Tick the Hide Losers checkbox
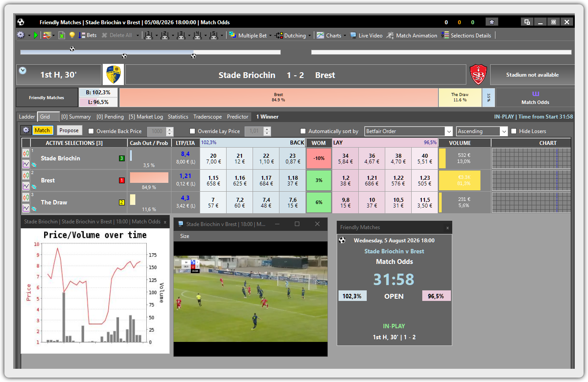The height and width of the screenshot is (382, 588). (514, 131)
